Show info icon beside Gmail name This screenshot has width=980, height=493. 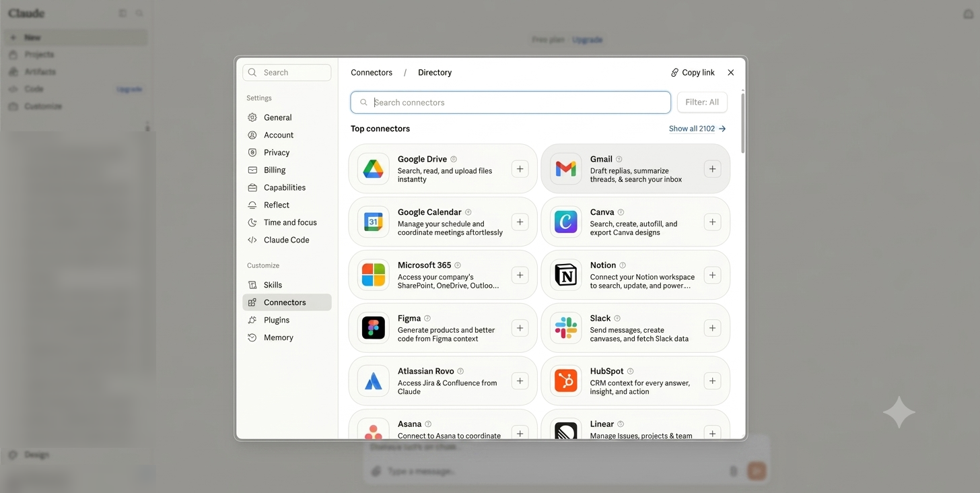619,160
